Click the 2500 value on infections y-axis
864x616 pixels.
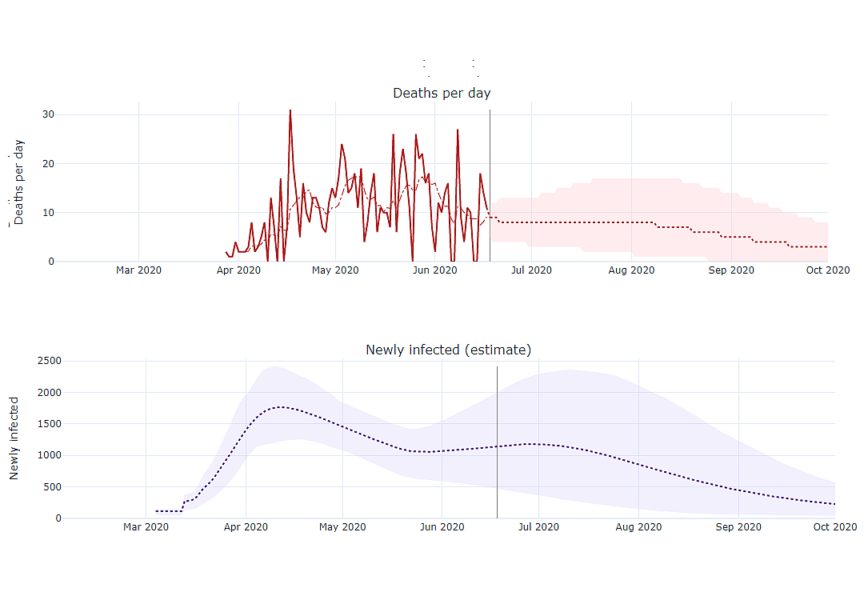pos(50,361)
